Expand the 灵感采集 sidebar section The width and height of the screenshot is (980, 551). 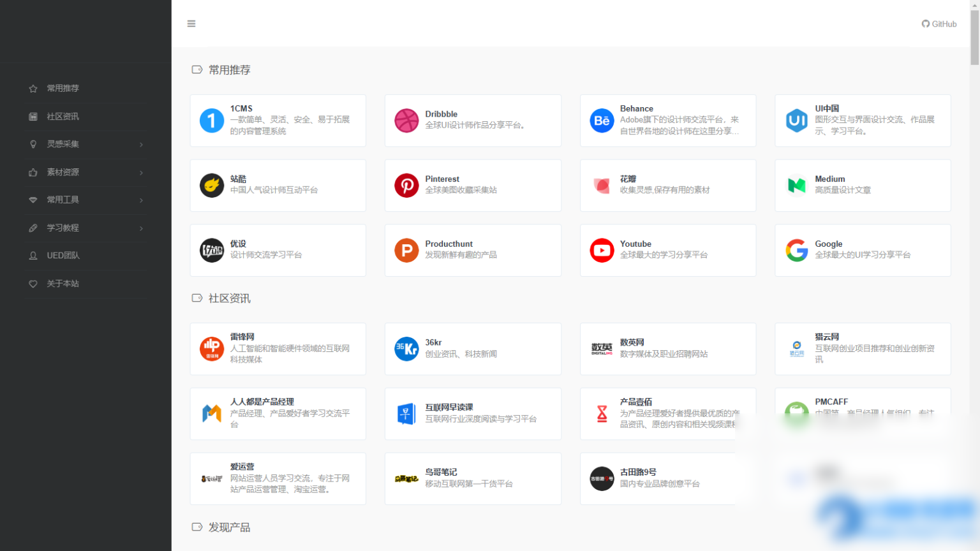point(85,144)
